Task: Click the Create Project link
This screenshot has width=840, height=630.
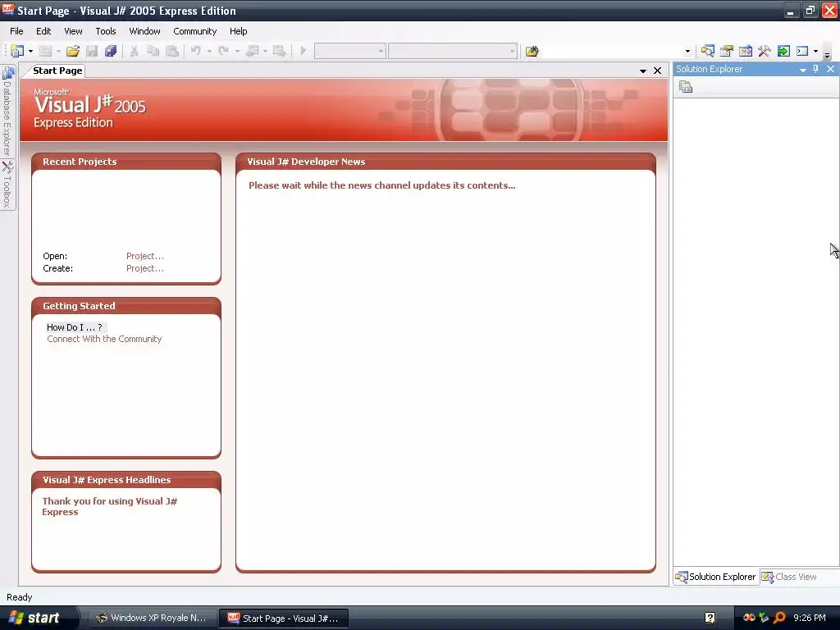Action: 145,268
